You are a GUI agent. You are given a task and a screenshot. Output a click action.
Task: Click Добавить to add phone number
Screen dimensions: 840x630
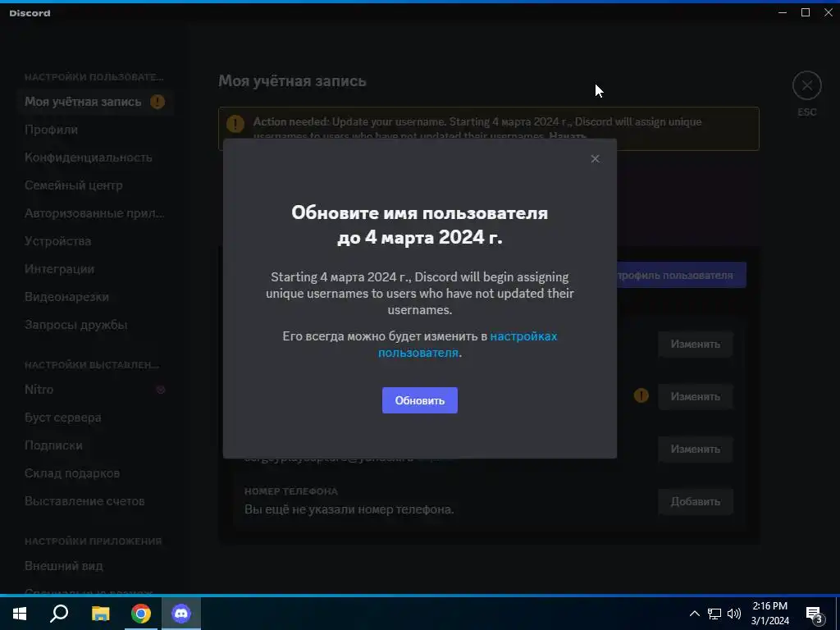(x=696, y=501)
